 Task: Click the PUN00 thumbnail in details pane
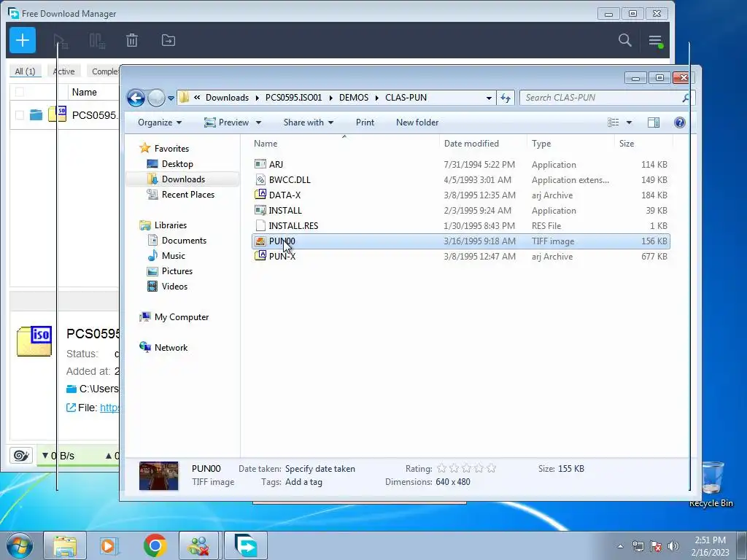click(158, 475)
